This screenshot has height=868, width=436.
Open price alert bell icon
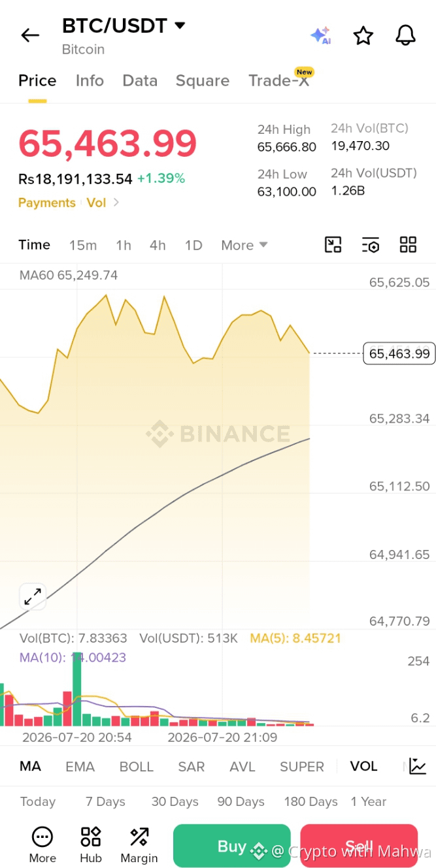405,35
